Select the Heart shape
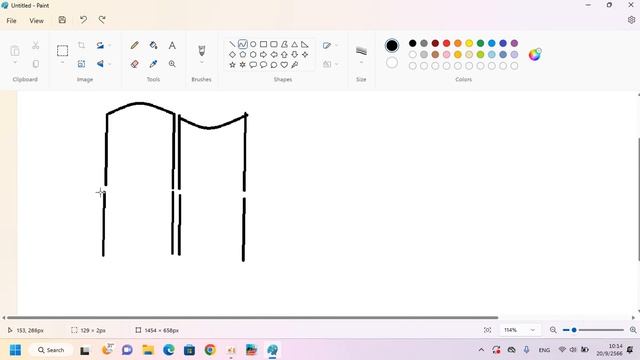The image size is (640, 360). (x=284, y=64)
